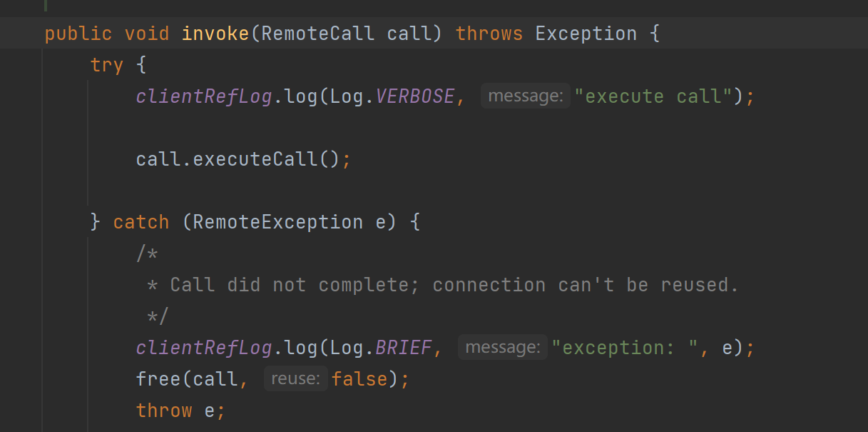The image size is (868, 432).
Task: Click message hint before "exception: " string
Action: coord(502,347)
